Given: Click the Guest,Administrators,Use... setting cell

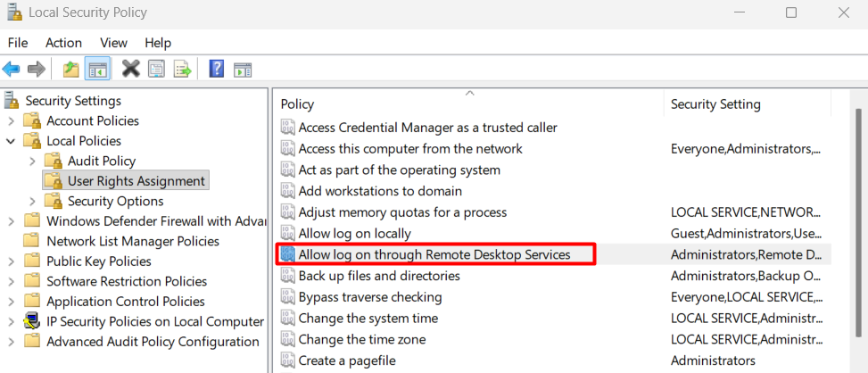Looking at the screenshot, I should pyautogui.click(x=746, y=233).
